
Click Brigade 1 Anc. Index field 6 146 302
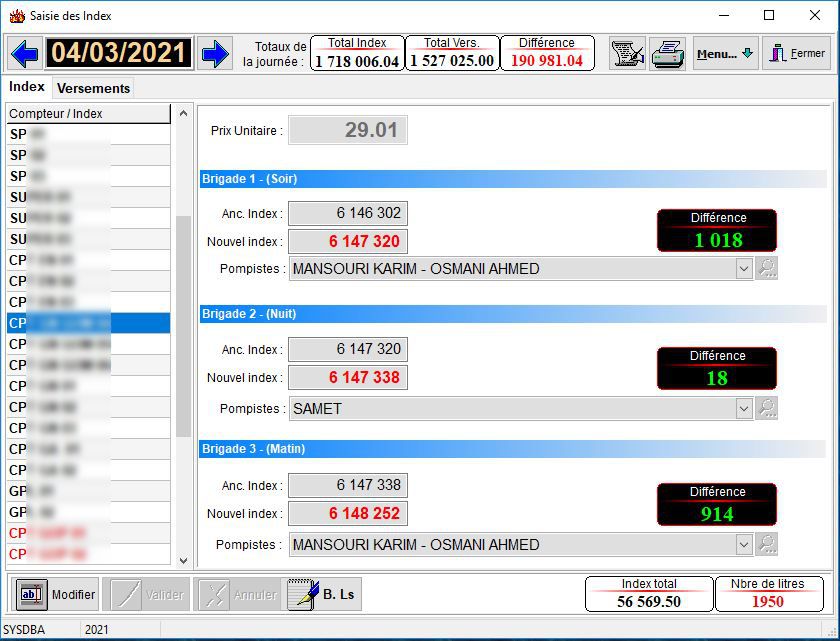coord(348,213)
